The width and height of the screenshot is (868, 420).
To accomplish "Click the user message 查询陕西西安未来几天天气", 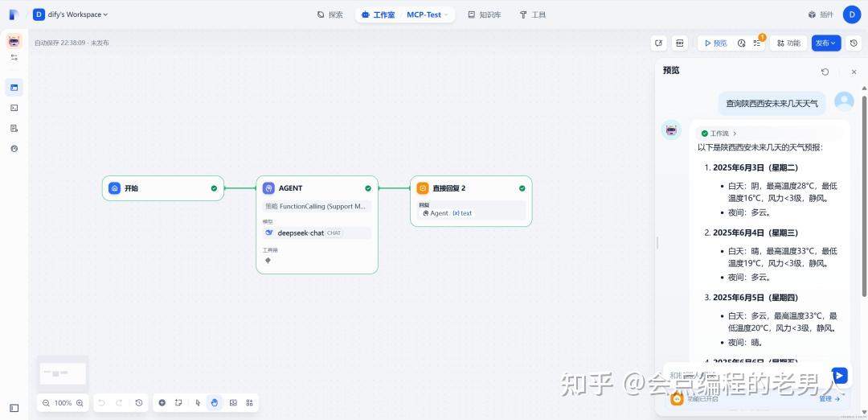I will pos(772,104).
